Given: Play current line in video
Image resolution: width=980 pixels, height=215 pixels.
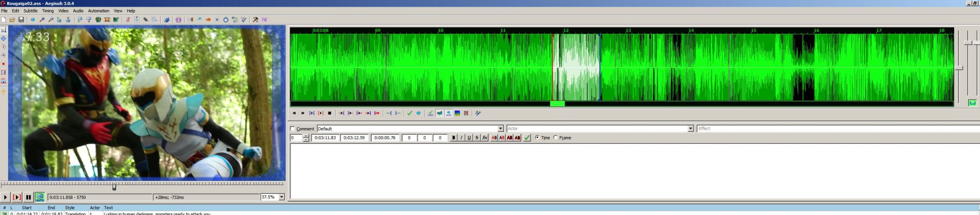Looking at the screenshot, I should pos(17,197).
